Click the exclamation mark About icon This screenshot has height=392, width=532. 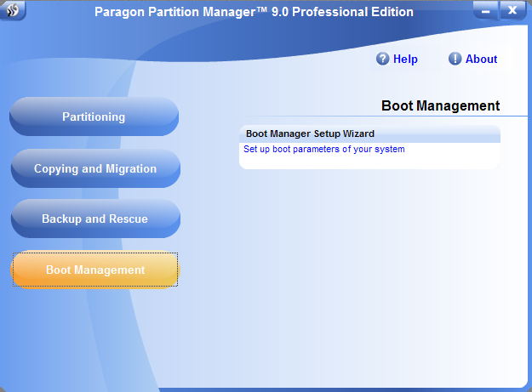[455, 59]
